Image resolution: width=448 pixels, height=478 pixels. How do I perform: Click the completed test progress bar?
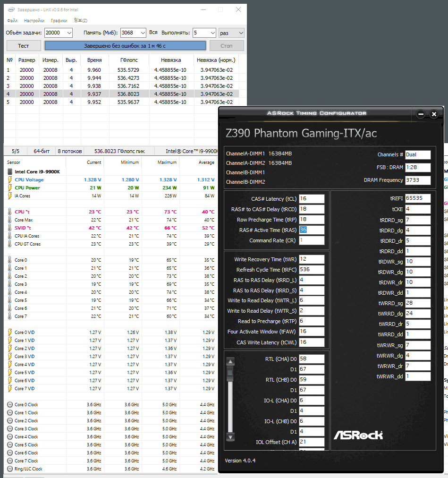click(x=125, y=46)
